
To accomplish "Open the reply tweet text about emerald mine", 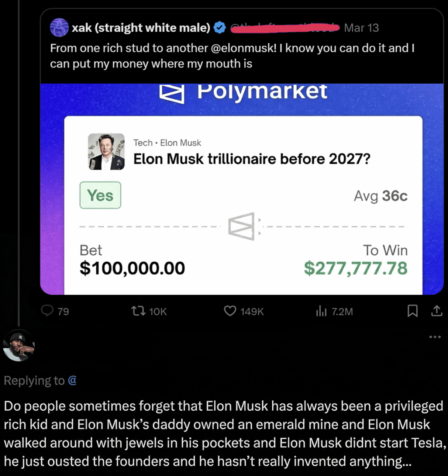I will pyautogui.click(x=224, y=434).
